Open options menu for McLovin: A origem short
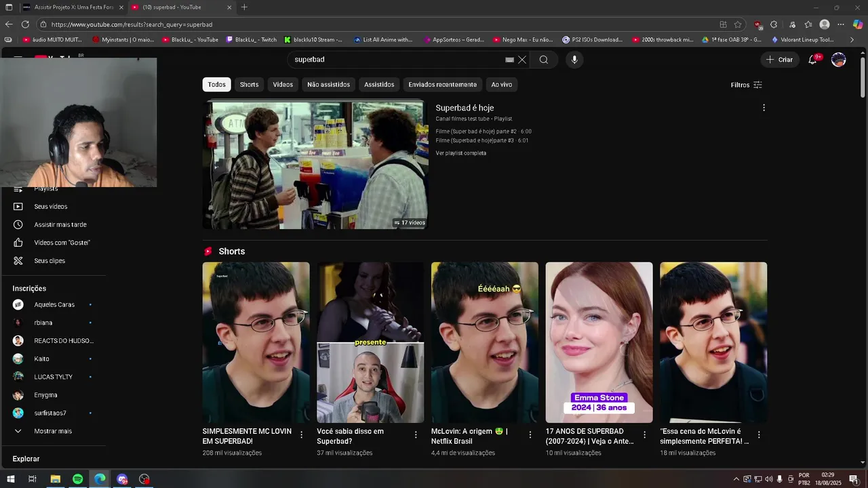The image size is (868, 488). coord(530,435)
